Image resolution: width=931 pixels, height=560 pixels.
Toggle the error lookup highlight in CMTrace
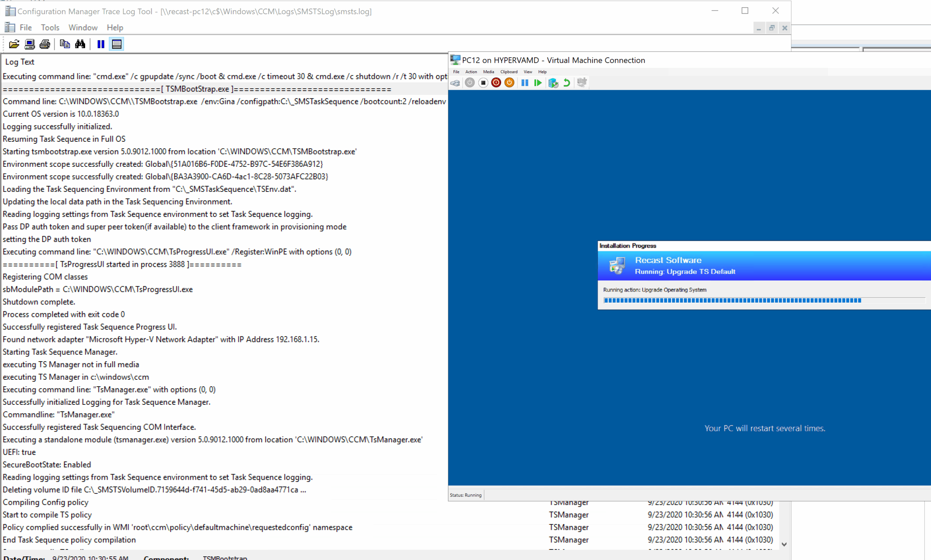(x=117, y=44)
